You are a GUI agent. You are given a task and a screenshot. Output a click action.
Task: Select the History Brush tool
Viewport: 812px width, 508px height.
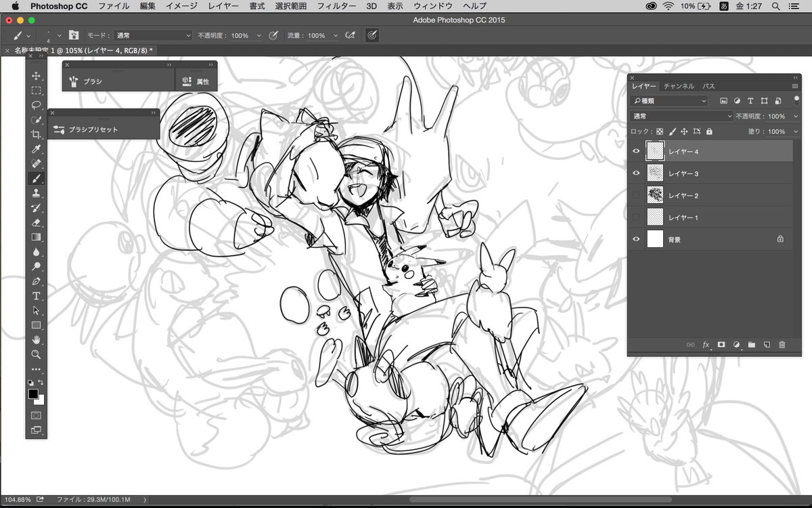tap(36, 208)
